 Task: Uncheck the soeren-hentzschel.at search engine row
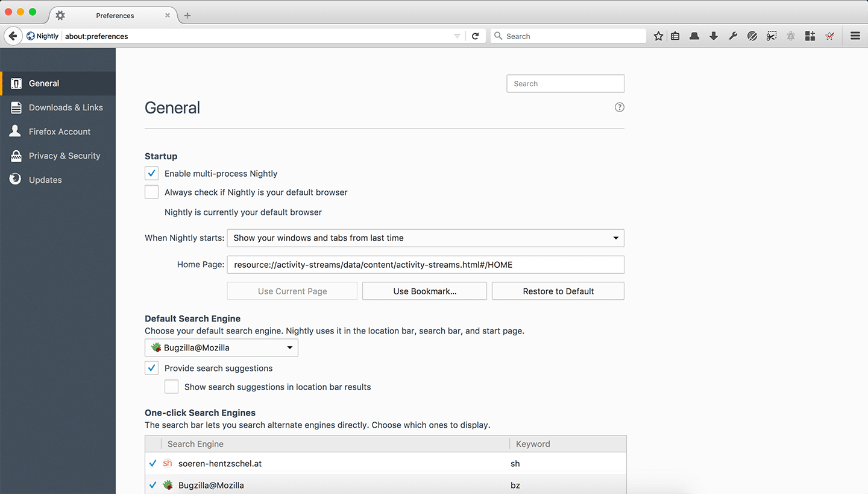click(153, 464)
